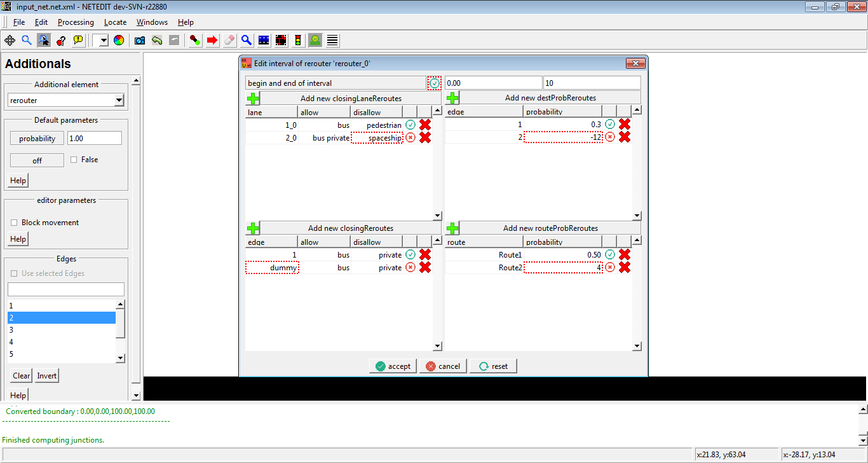The image size is (868, 463).
Task: Open the color wheel scheme editor
Action: (x=119, y=40)
